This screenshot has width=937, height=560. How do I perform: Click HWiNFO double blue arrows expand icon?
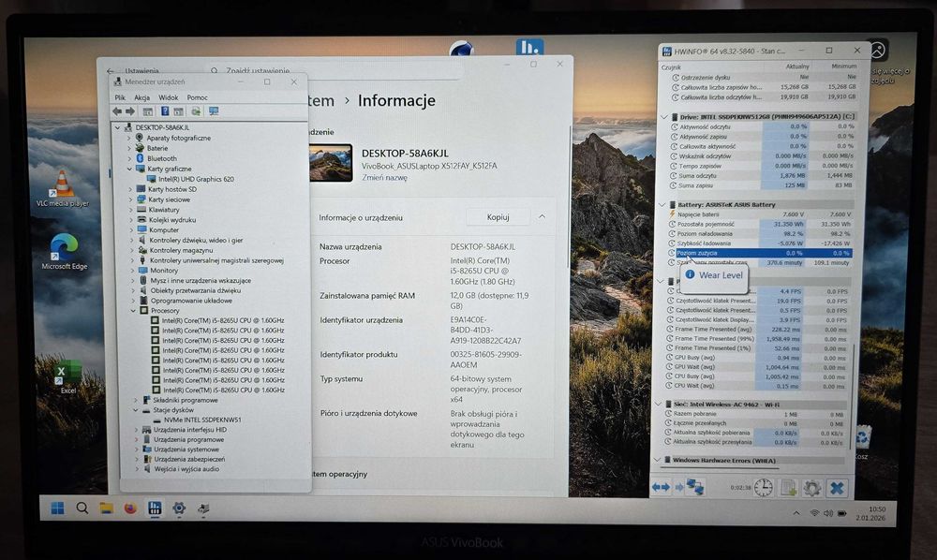coord(661,487)
